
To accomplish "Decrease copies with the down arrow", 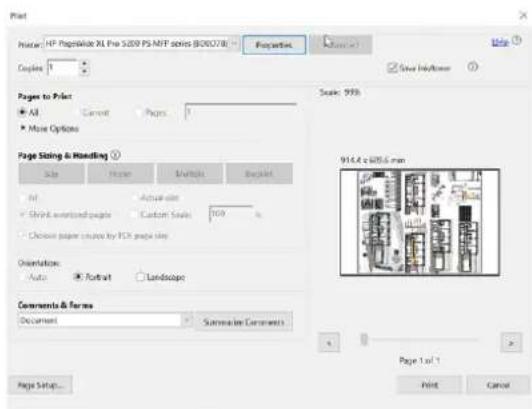I will click(x=85, y=71).
